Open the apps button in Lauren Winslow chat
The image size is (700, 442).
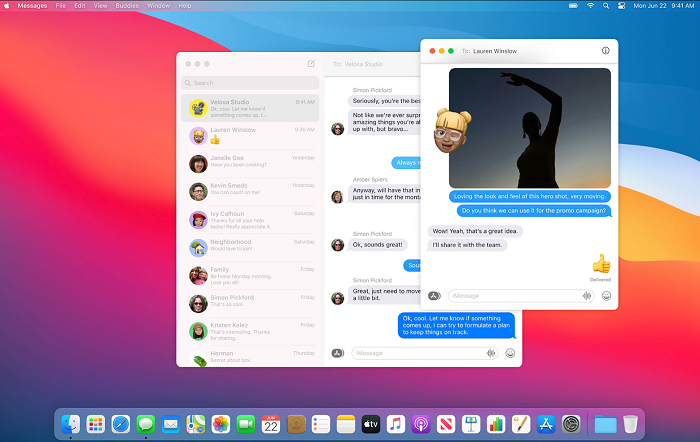(x=434, y=296)
